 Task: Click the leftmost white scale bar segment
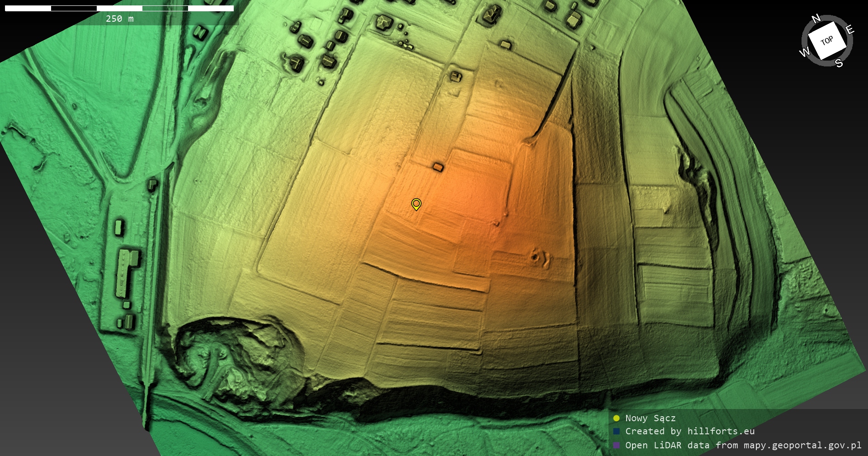pos(28,8)
